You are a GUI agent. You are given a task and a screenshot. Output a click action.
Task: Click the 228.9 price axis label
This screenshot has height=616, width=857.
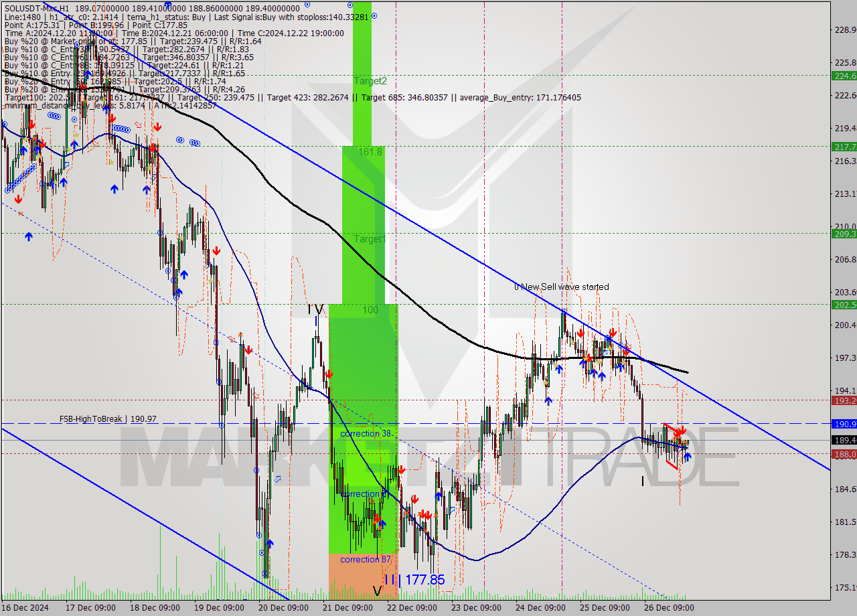[845, 29]
